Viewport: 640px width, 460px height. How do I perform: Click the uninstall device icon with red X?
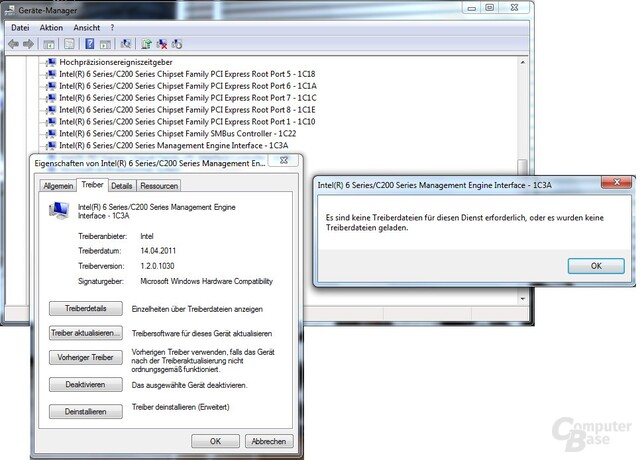[x=162, y=44]
